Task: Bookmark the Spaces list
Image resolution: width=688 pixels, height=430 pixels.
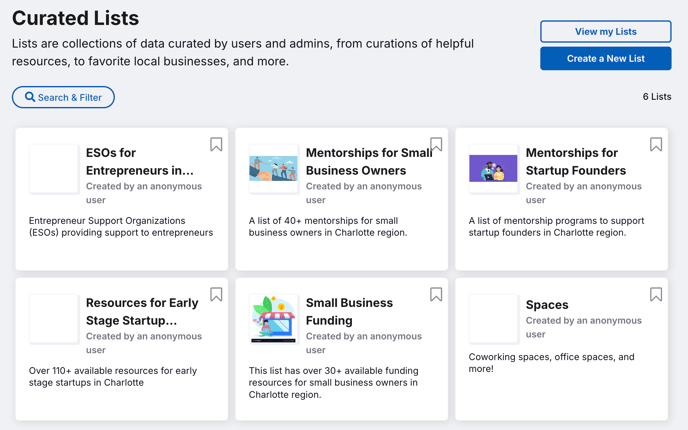Action: tap(656, 294)
